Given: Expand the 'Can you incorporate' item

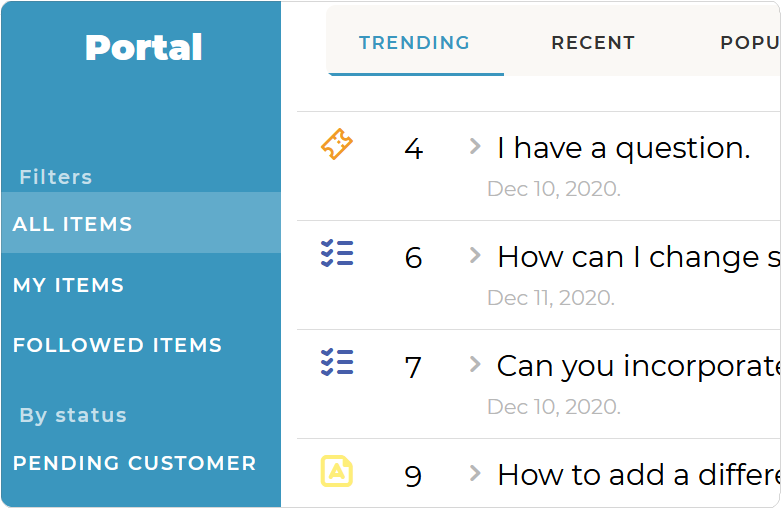Looking at the screenshot, I should (475, 365).
